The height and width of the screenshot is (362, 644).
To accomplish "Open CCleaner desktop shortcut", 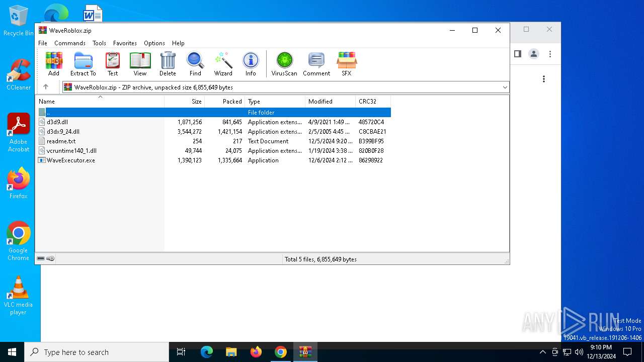I will (19, 75).
